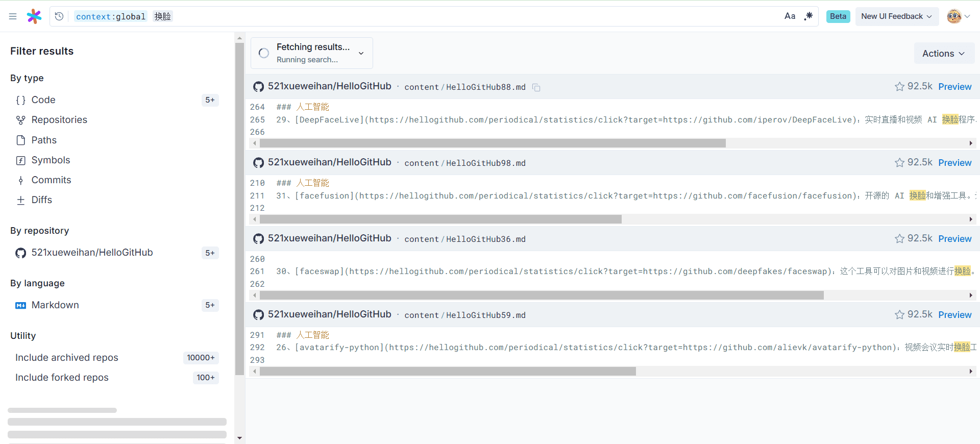Viewport: 980px width, 444px height.
Task: Filter results by Paths
Action: pos(117,140)
